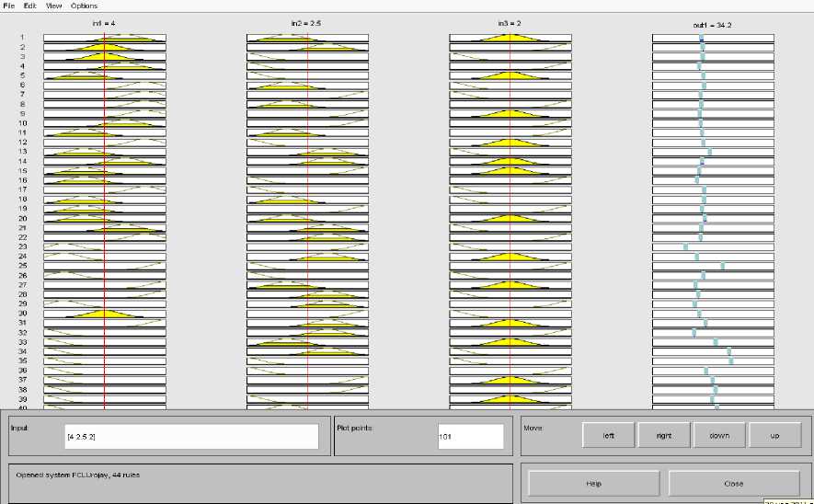This screenshot has width=814, height=504.
Task: Click rule 2 in1 membership plot
Action: click(104, 47)
